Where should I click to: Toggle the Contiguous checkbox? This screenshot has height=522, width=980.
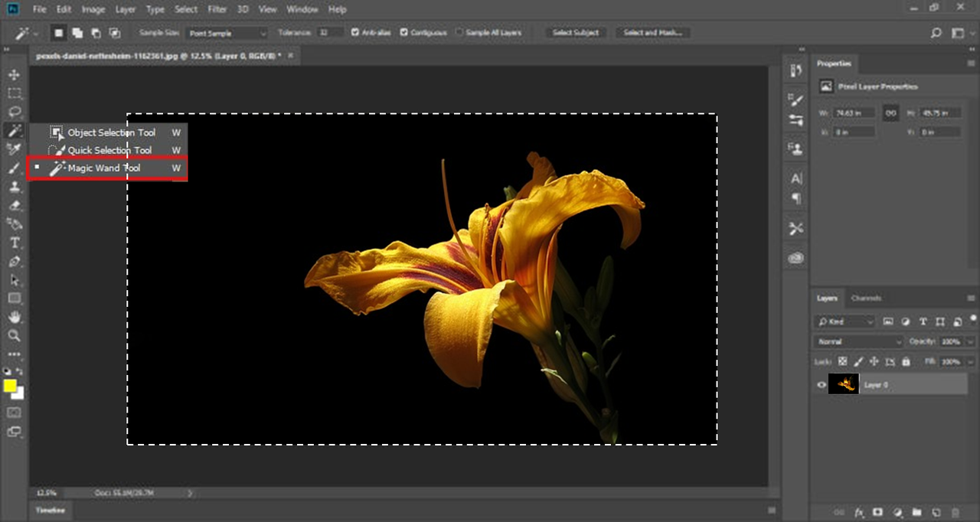tap(404, 33)
